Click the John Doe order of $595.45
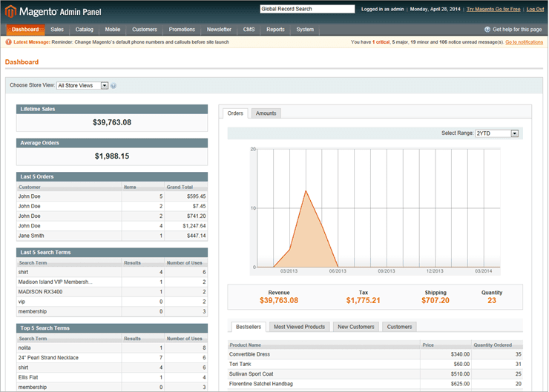The width and height of the screenshot is (549, 392). (112, 196)
